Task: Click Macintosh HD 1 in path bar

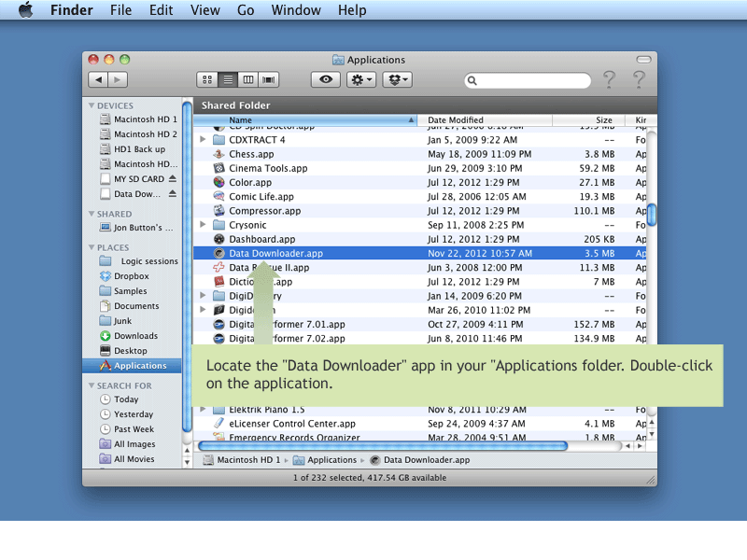Action: click(x=242, y=459)
